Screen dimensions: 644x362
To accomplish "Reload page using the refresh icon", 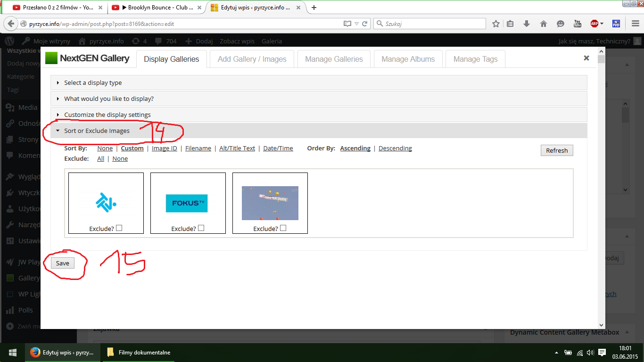I will (x=364, y=24).
